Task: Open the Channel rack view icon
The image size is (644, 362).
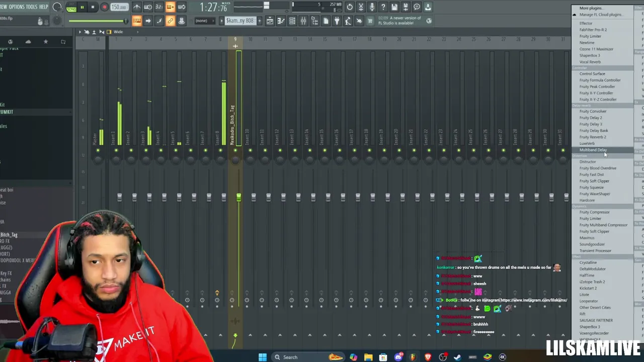Action: 292,21
